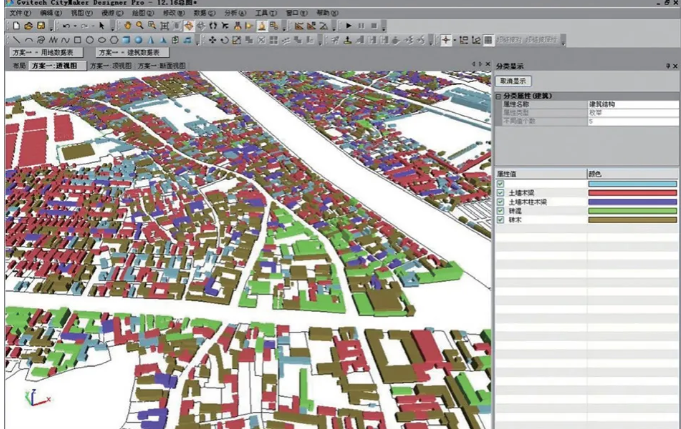Click the Scale tool icon
Image resolution: width=681 pixels, height=429 pixels.
[x=237, y=40]
